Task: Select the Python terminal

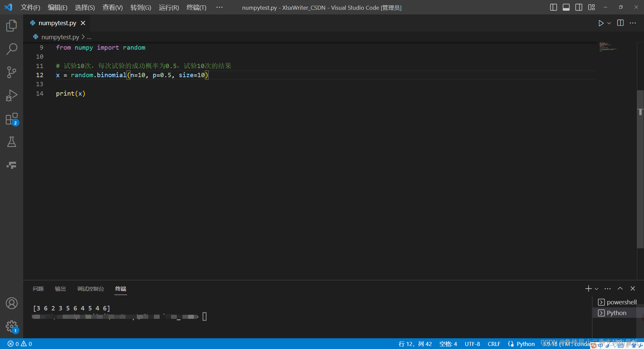Action: (617, 313)
